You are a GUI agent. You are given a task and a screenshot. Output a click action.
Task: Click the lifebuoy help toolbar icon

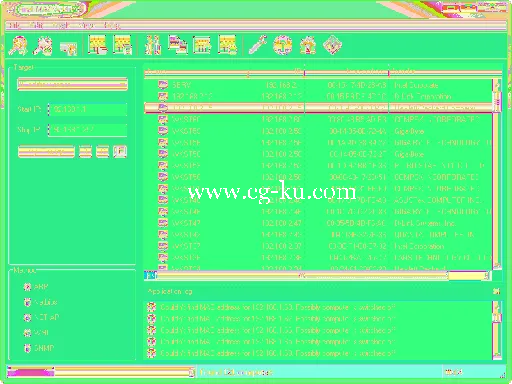(x=283, y=45)
